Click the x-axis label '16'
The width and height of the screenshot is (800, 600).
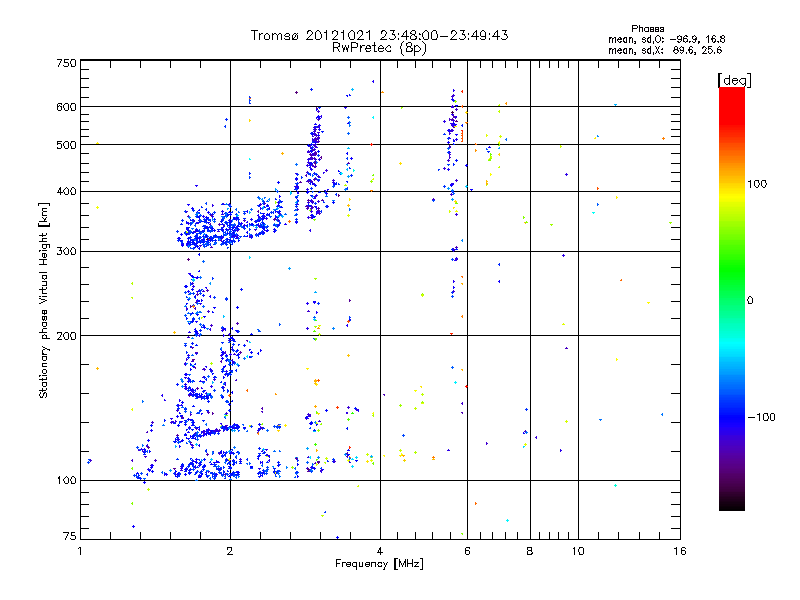tap(680, 551)
